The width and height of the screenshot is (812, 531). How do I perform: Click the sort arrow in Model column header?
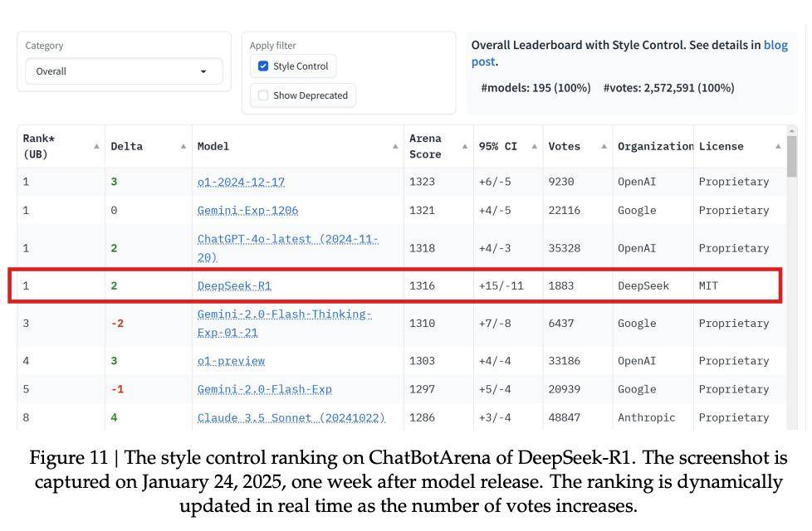coord(395,147)
